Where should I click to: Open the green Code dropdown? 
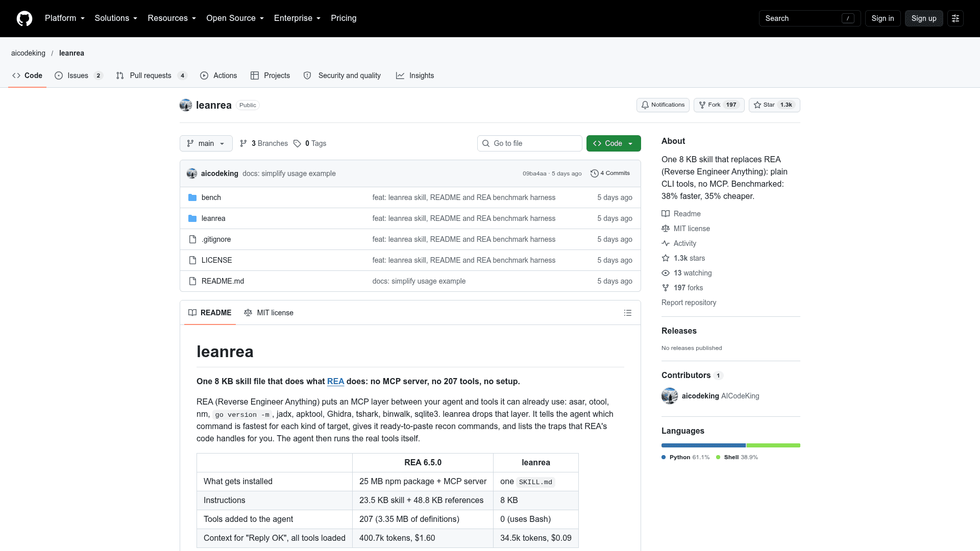tap(614, 143)
